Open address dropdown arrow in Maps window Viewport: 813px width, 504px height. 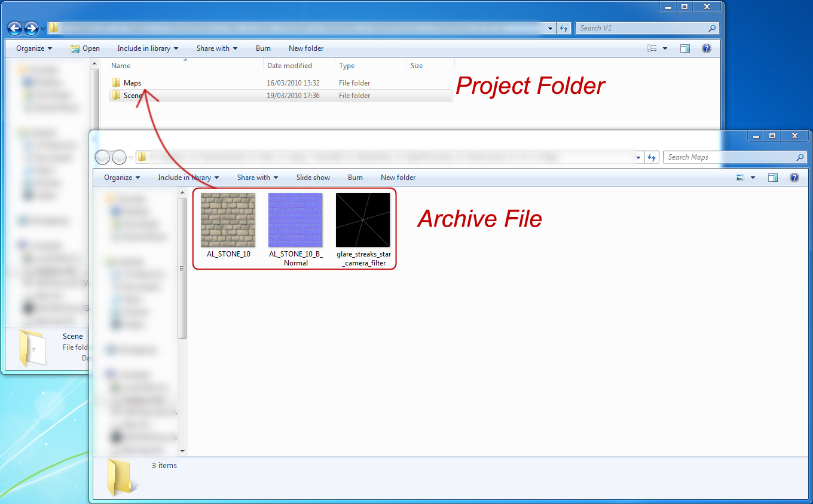coord(639,157)
